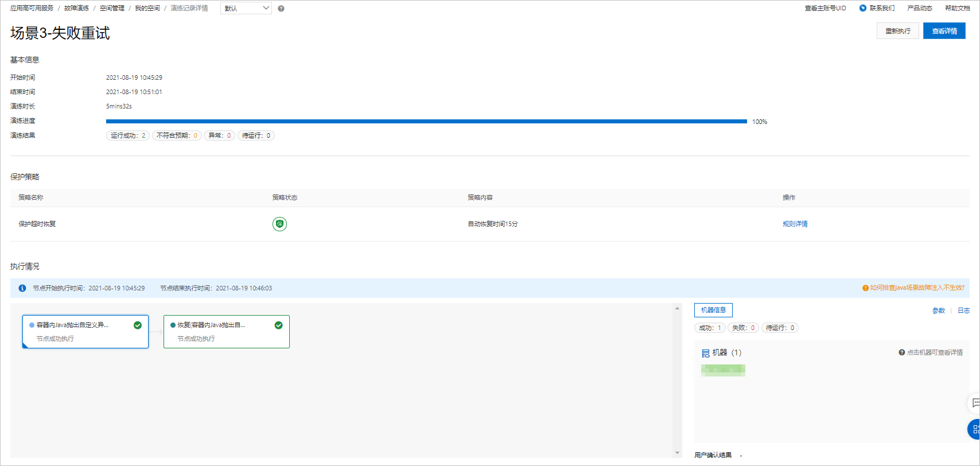Open the 日志 link
Screen dimensions: 980x466
pyautogui.click(x=963, y=310)
